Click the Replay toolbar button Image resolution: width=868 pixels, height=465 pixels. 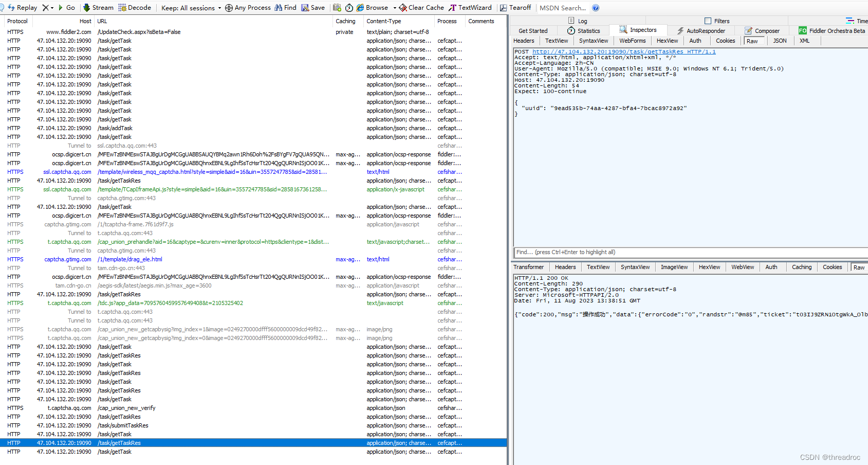23,8
